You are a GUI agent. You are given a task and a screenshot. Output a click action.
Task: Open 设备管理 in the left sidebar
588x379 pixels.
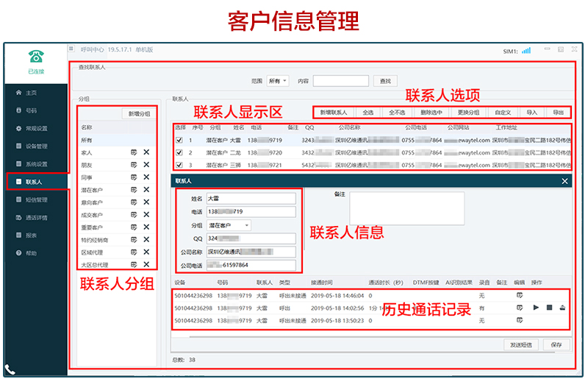point(36,146)
